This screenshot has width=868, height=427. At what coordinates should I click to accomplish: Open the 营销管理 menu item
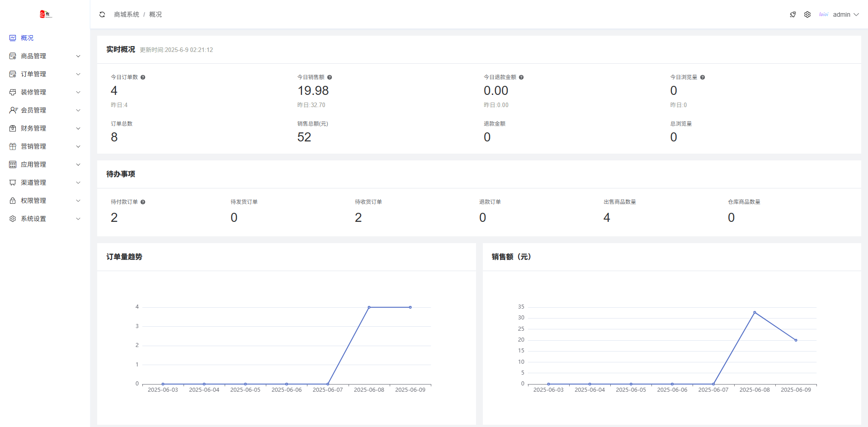click(45, 146)
